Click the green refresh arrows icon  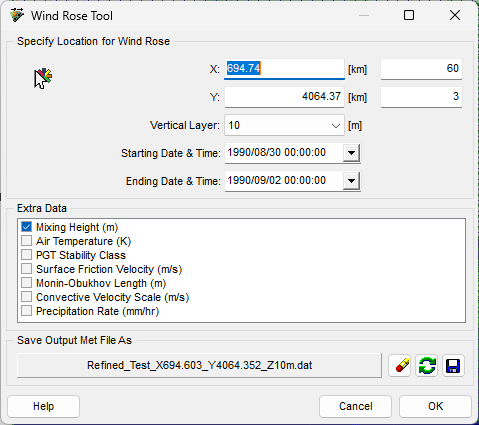(x=426, y=366)
